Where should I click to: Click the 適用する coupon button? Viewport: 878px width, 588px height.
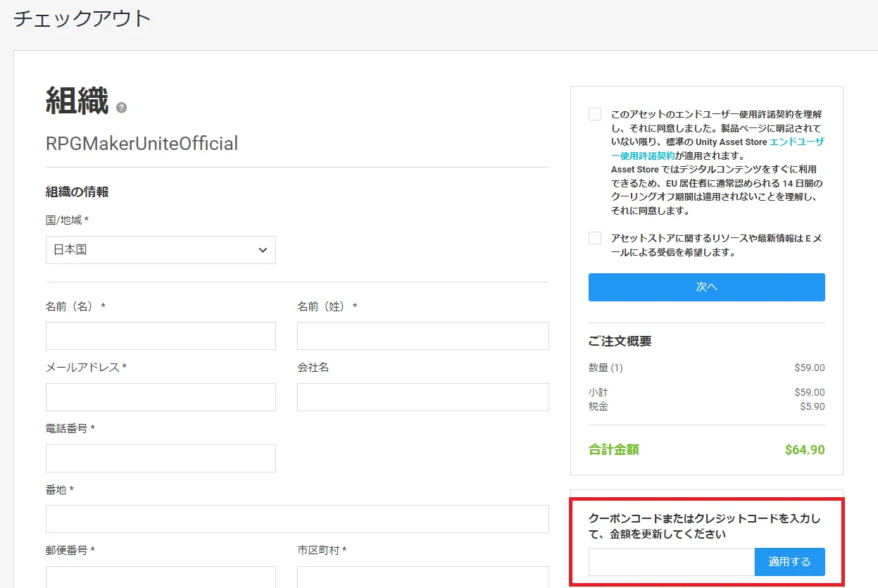pyautogui.click(x=789, y=562)
